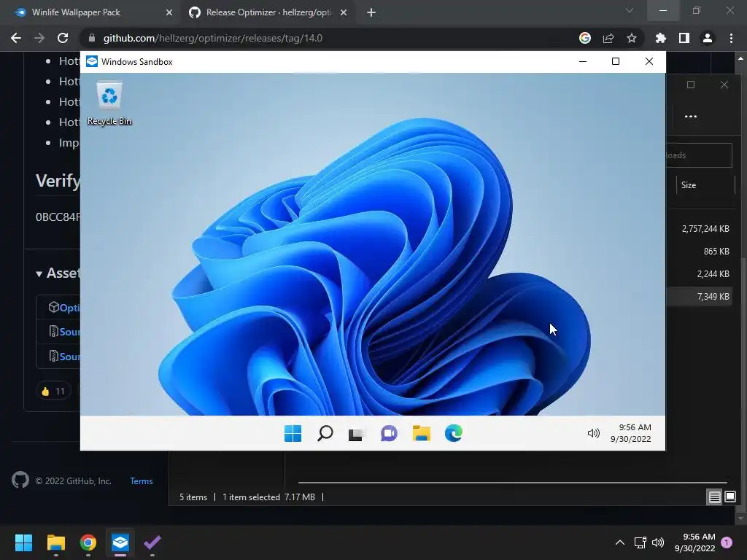Open Chrome extensions puzzle icon

[661, 38]
